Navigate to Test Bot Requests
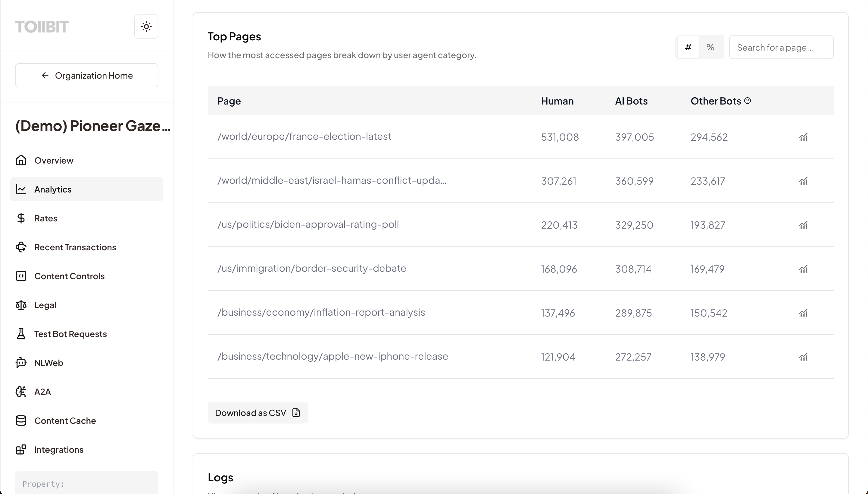The width and height of the screenshot is (868, 494). tap(70, 334)
